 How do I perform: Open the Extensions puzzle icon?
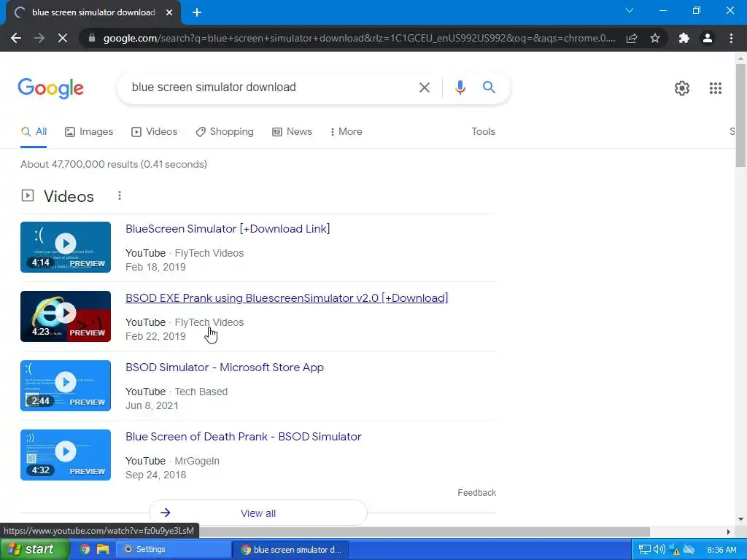point(684,38)
